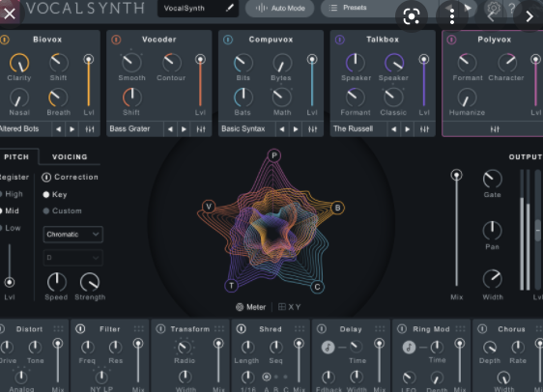Toggle the Shred effect power button

pos(241,328)
